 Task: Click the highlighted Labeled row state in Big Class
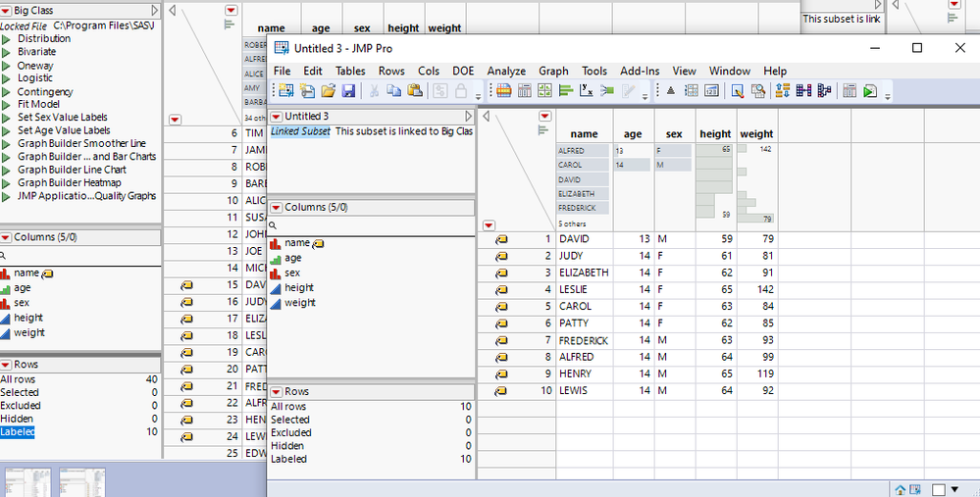(18, 432)
